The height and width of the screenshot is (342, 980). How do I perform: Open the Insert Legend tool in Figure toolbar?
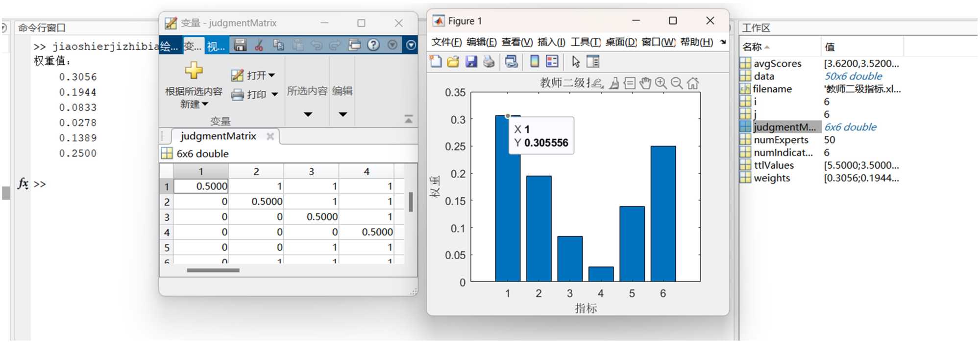(x=552, y=61)
